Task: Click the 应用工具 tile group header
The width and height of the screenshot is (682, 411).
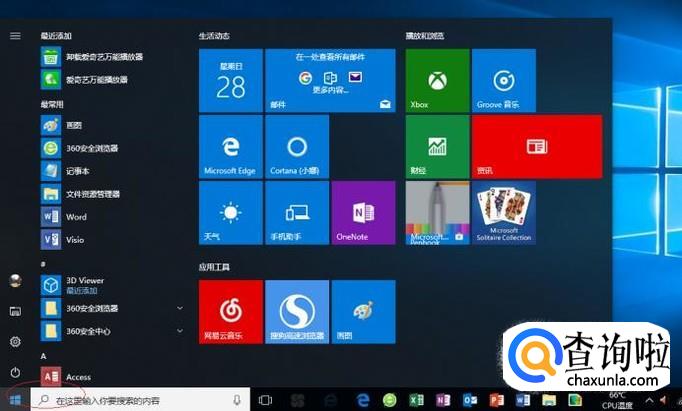Action: (214, 267)
